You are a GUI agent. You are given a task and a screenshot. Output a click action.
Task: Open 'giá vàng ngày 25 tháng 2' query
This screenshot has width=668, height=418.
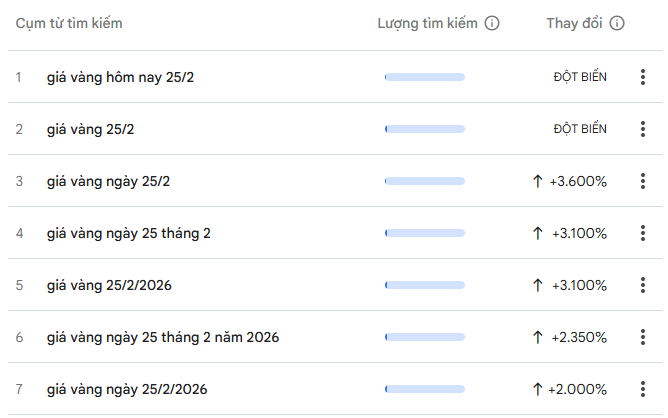128,233
